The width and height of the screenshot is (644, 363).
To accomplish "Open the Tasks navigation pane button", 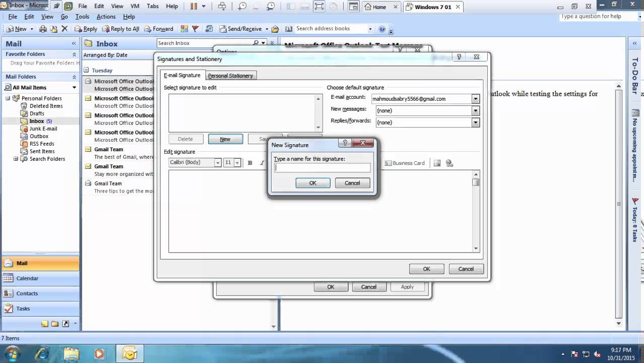I will pos(40,309).
